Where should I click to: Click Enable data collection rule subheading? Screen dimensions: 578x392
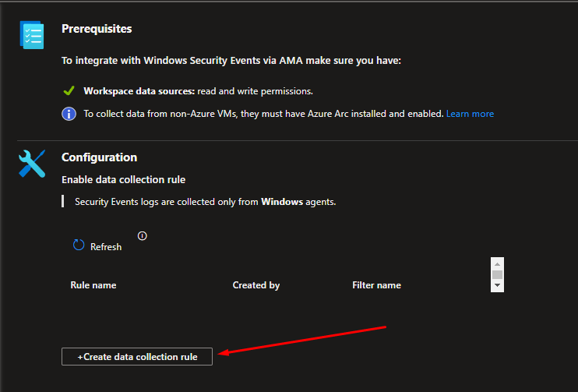124,179
